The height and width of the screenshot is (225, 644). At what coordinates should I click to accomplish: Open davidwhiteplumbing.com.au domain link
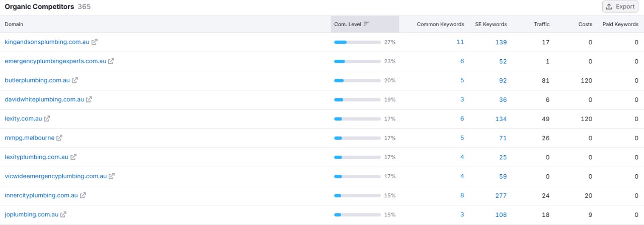pos(44,99)
